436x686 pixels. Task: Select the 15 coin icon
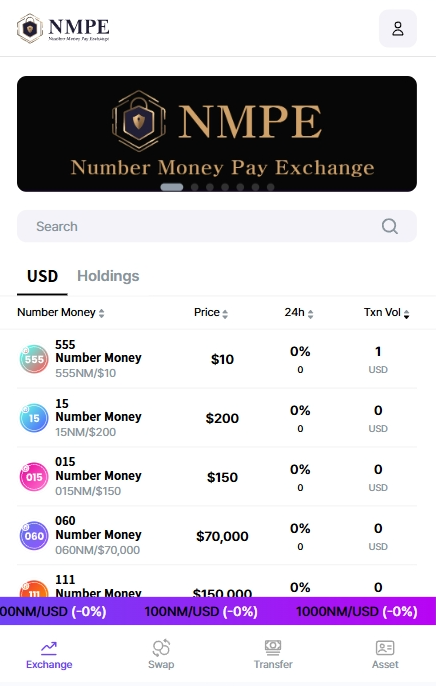tap(34, 418)
